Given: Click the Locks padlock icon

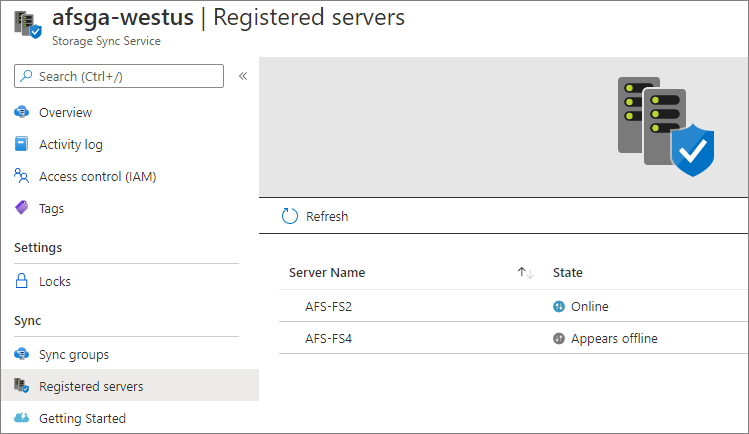Looking at the screenshot, I should click(22, 281).
